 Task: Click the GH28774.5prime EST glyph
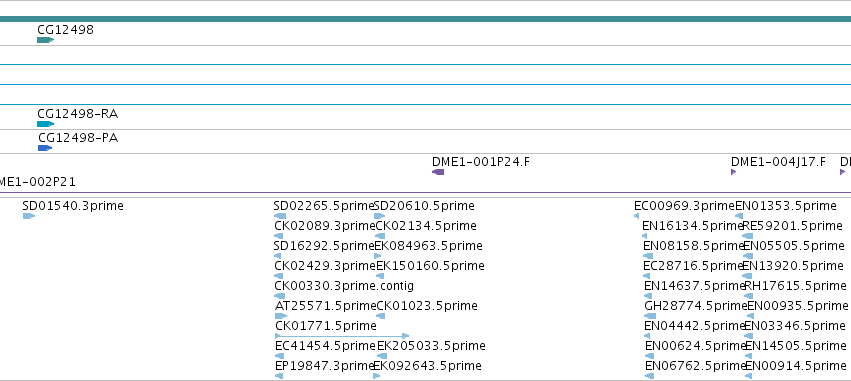[x=650, y=316]
